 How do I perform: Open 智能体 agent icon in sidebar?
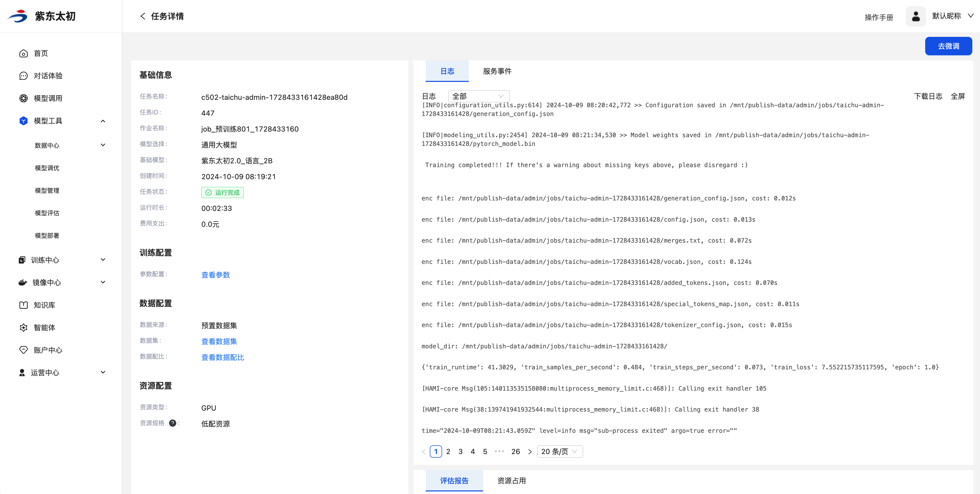(x=23, y=327)
